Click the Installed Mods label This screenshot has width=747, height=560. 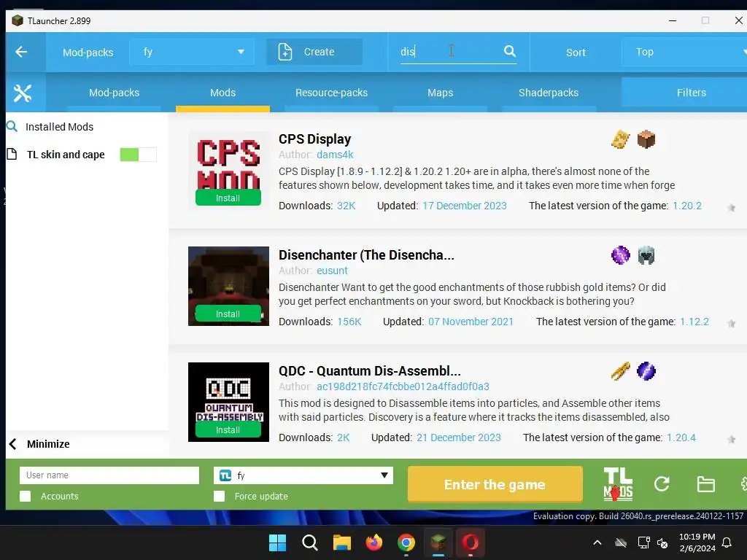pos(60,127)
